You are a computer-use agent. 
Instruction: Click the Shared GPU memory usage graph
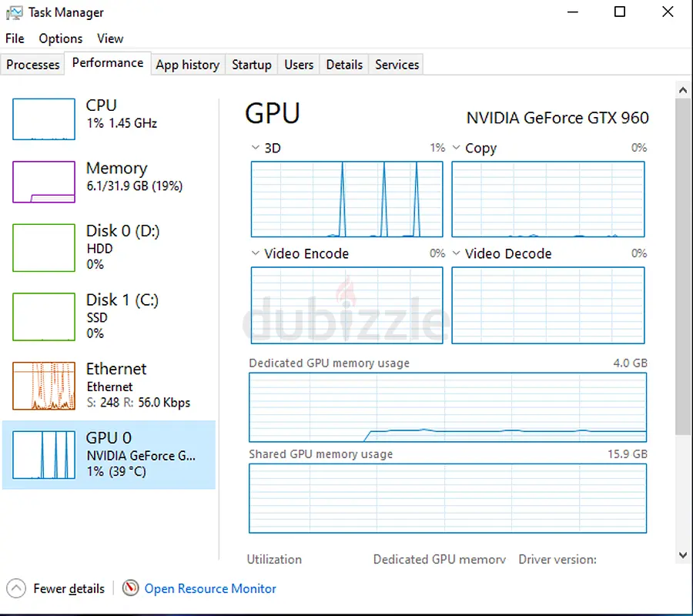point(447,498)
